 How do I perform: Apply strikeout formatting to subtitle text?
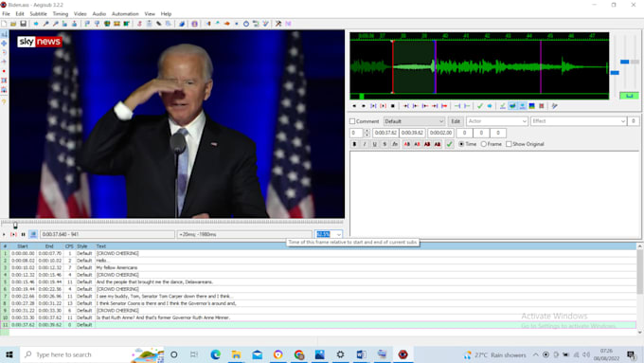(x=385, y=144)
